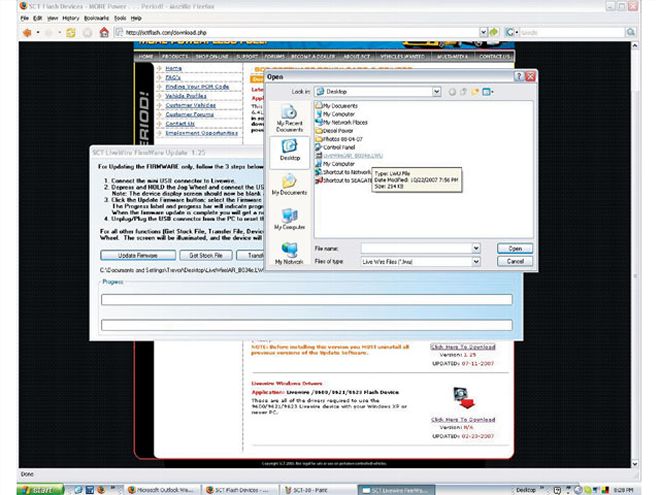The image size is (660, 495).
Task: Click the Open button in the dialog
Action: (x=515, y=248)
